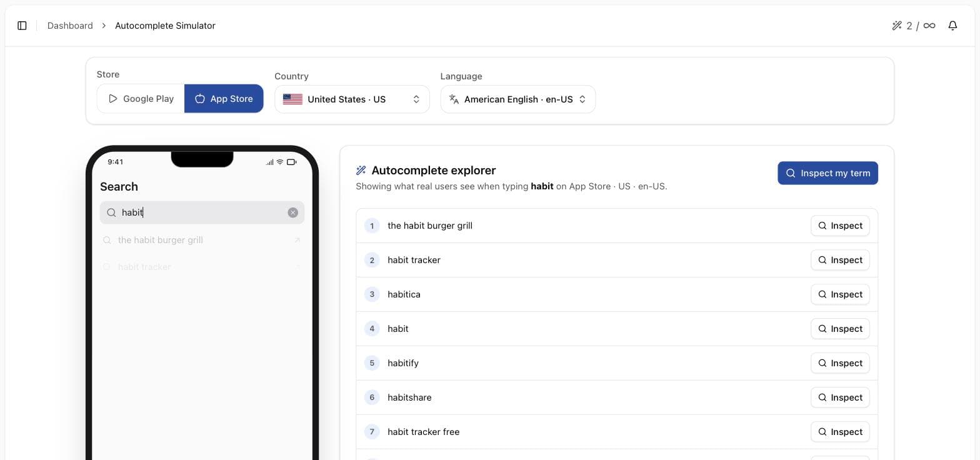Click the phone Wi-Fi status icon
This screenshot has width=980, height=460.
pyautogui.click(x=280, y=162)
